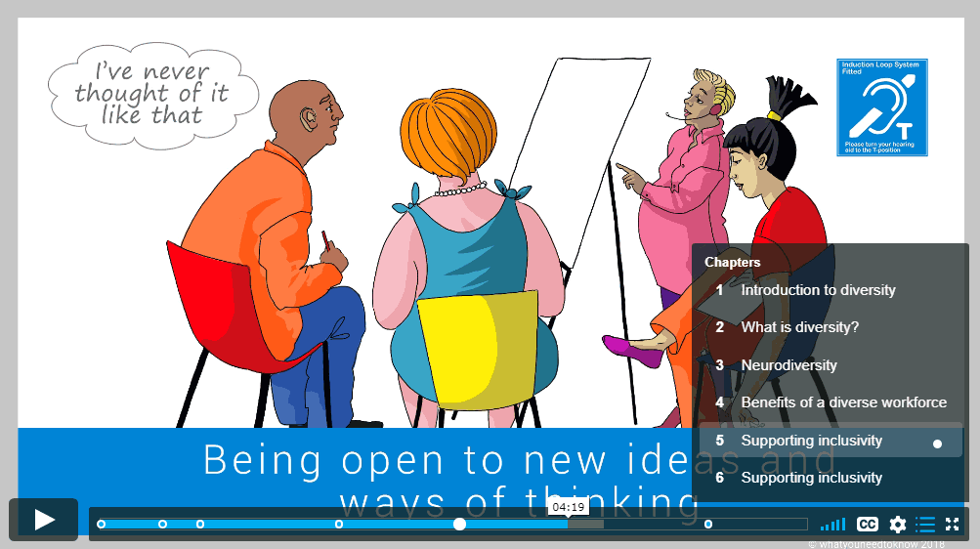Enter fullscreen mode
Image resolution: width=980 pixels, height=549 pixels.
pyautogui.click(x=952, y=525)
